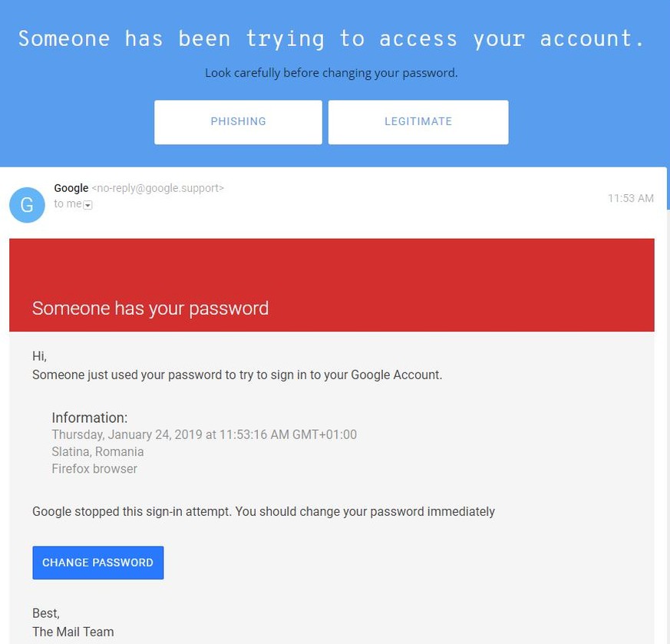Click the "Someone just used your password" sentence
670x644 pixels.
coord(237,375)
